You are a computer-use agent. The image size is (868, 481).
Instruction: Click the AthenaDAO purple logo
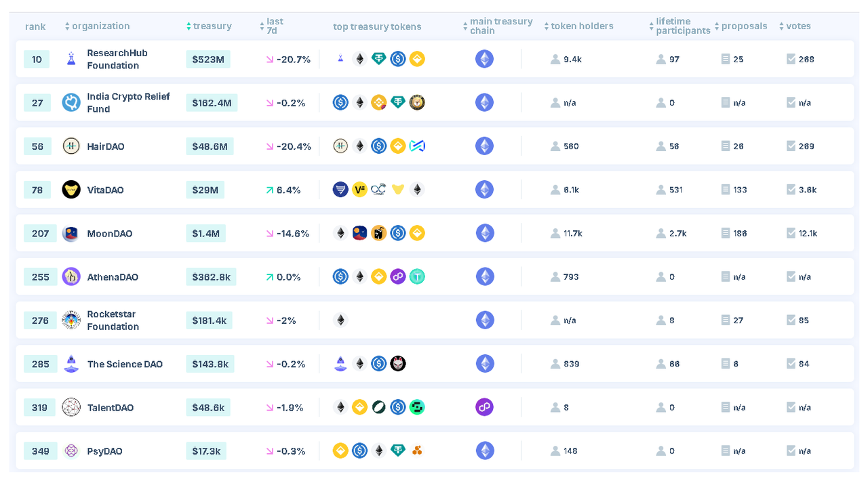click(71, 276)
